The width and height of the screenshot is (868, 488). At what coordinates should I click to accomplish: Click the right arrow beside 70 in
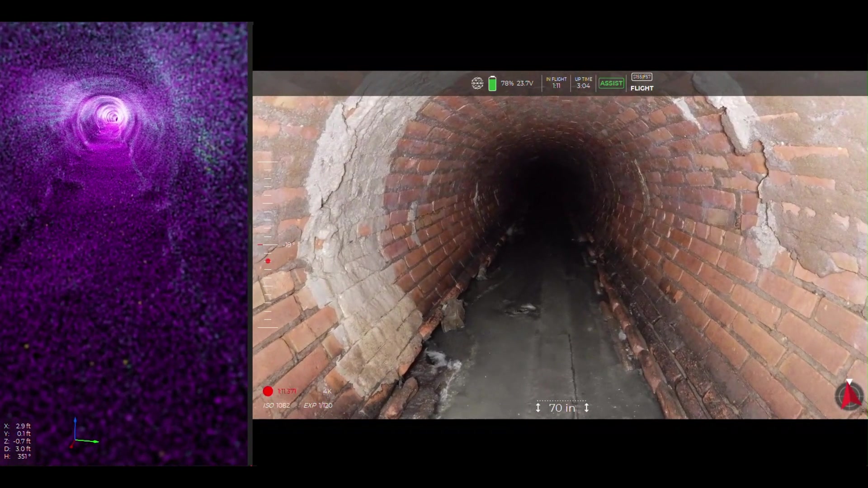[586, 408]
